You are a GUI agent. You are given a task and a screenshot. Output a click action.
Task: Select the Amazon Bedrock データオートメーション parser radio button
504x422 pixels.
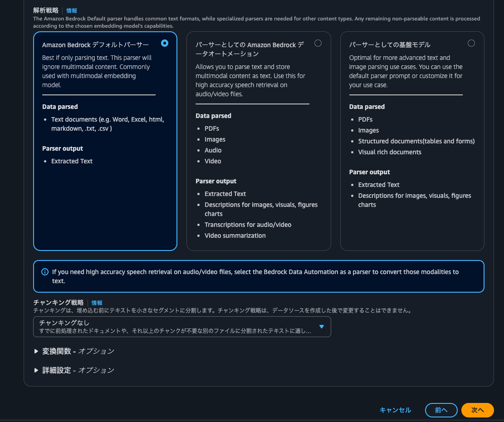tap(318, 43)
